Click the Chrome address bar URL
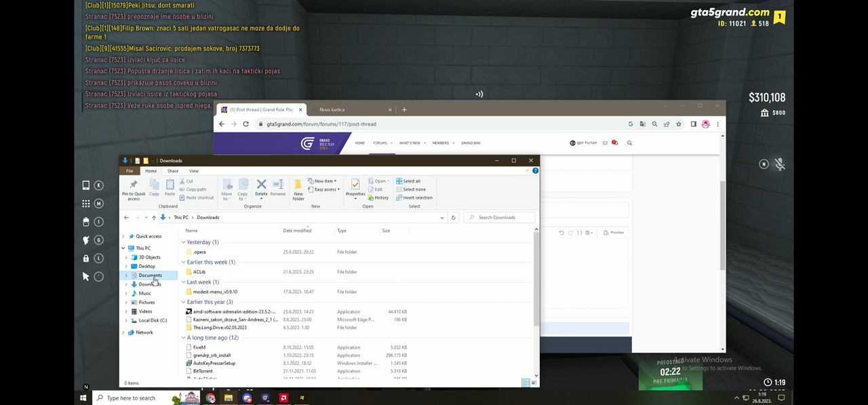 pyautogui.click(x=321, y=124)
